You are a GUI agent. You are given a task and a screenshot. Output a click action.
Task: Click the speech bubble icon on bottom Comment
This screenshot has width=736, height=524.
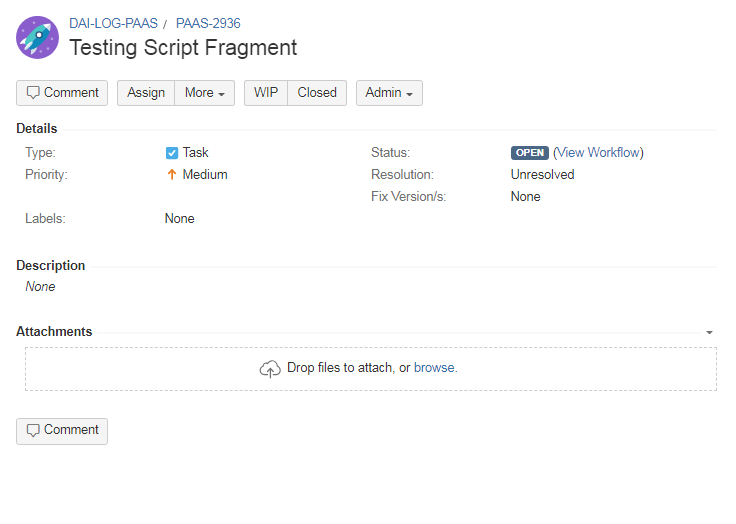pos(33,430)
